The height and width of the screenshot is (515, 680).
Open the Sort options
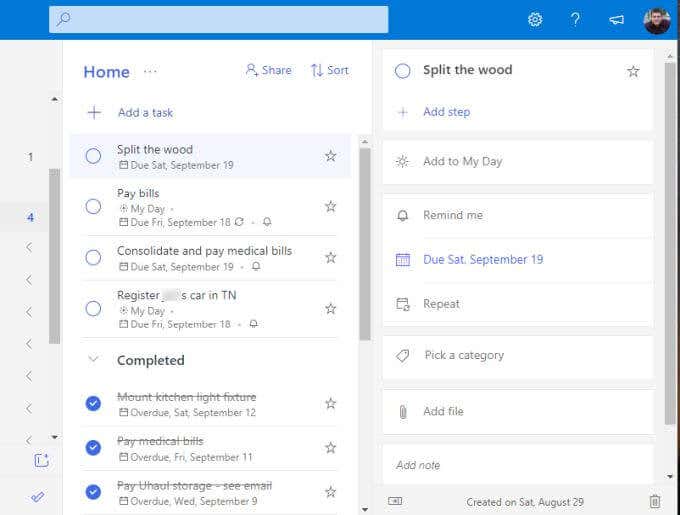[x=330, y=70]
